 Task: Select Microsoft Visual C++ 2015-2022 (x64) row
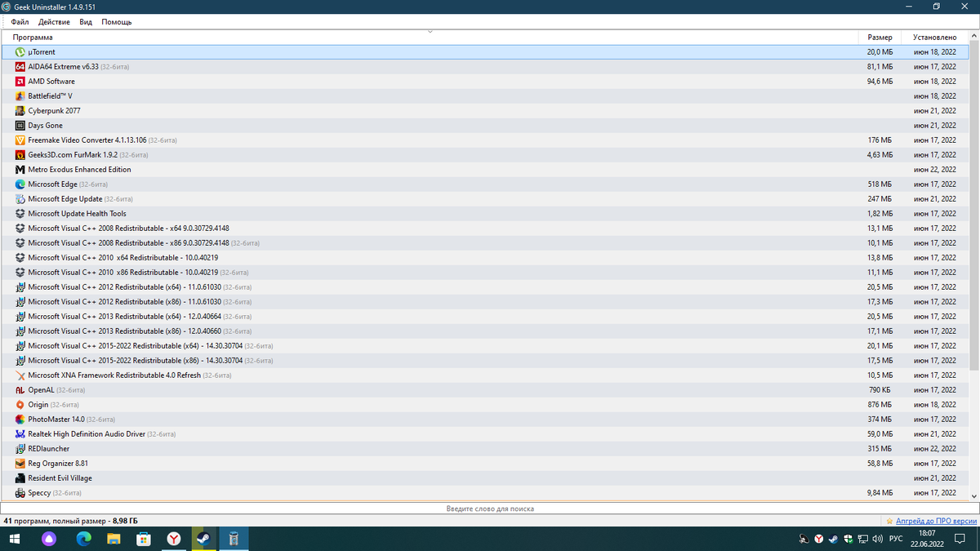483,346
